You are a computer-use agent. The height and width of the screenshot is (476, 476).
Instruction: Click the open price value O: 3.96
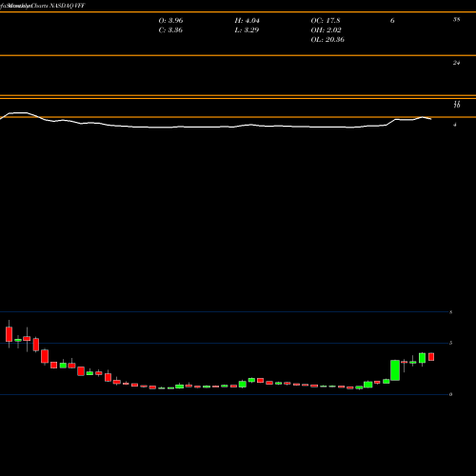click(x=170, y=21)
